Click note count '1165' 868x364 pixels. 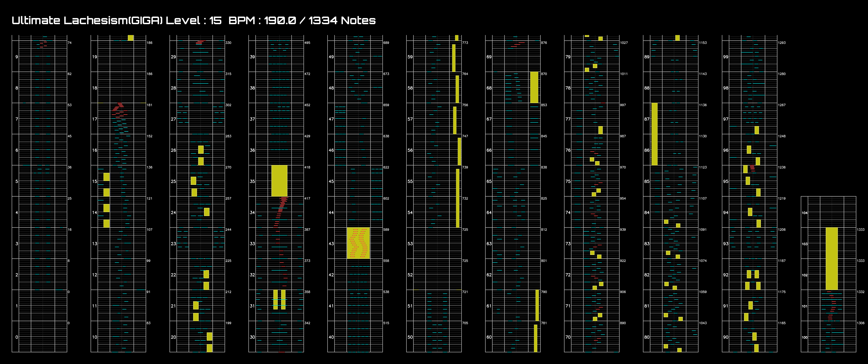pyautogui.click(x=781, y=323)
